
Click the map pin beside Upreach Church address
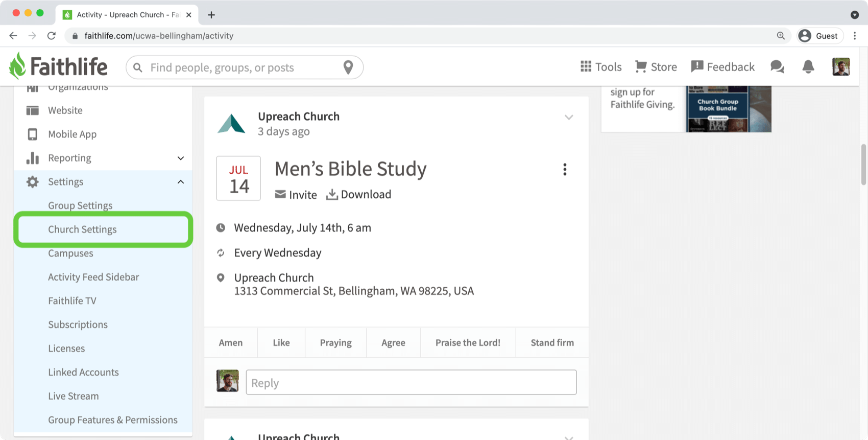pos(221,277)
